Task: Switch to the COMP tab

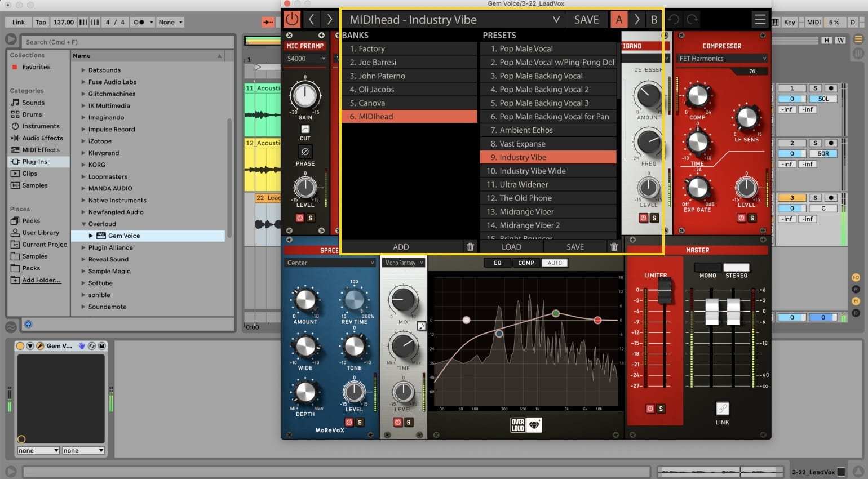Action: point(526,263)
